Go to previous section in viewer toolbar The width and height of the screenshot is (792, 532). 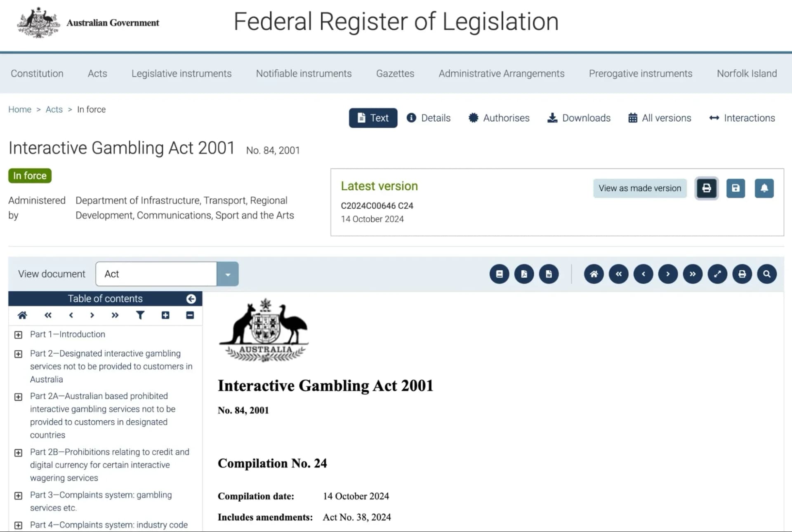click(643, 274)
